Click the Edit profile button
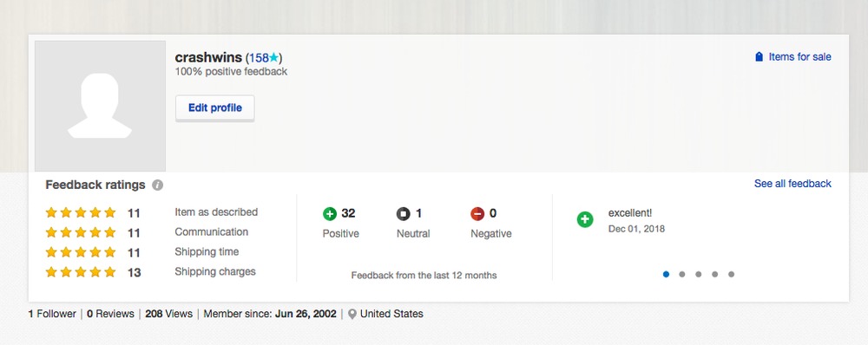This screenshot has height=345, width=868. [x=214, y=107]
